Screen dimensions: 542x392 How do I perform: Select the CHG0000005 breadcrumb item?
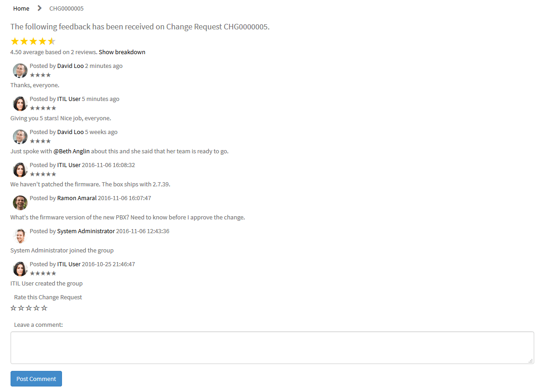coord(66,8)
